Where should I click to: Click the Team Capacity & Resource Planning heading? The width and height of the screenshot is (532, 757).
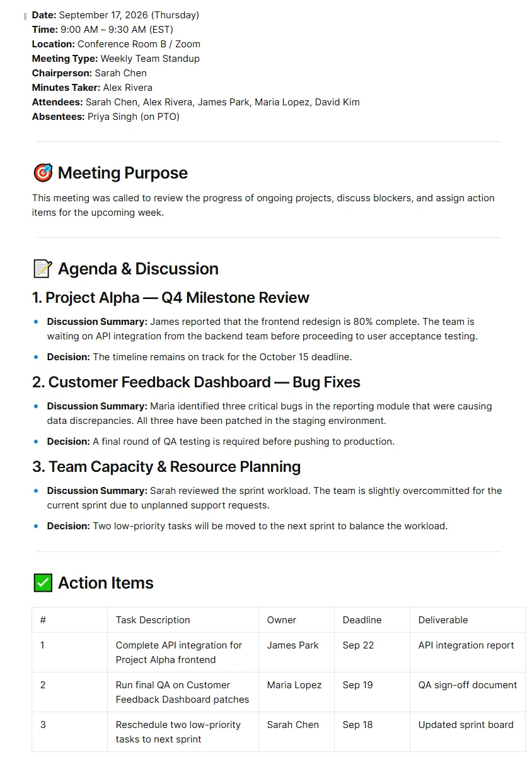[x=166, y=467]
